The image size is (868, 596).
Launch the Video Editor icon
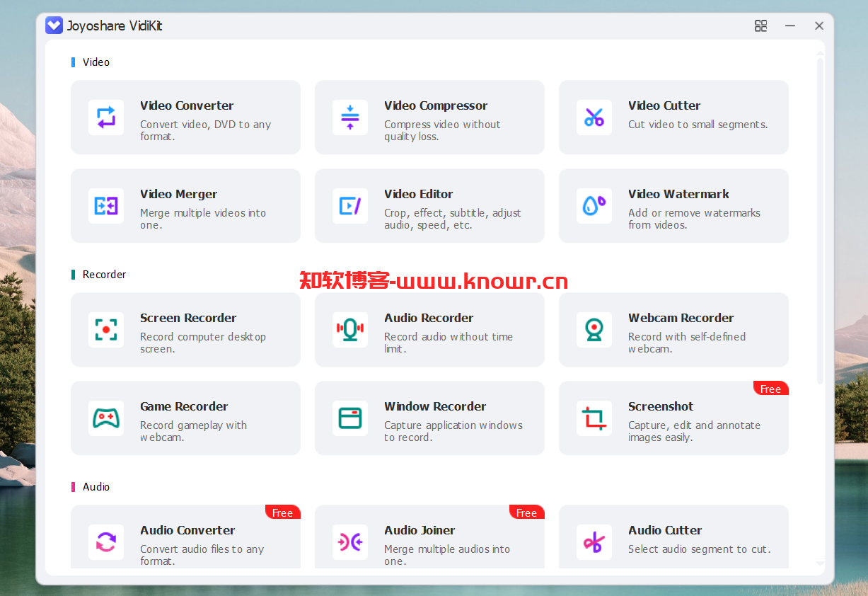pos(350,206)
